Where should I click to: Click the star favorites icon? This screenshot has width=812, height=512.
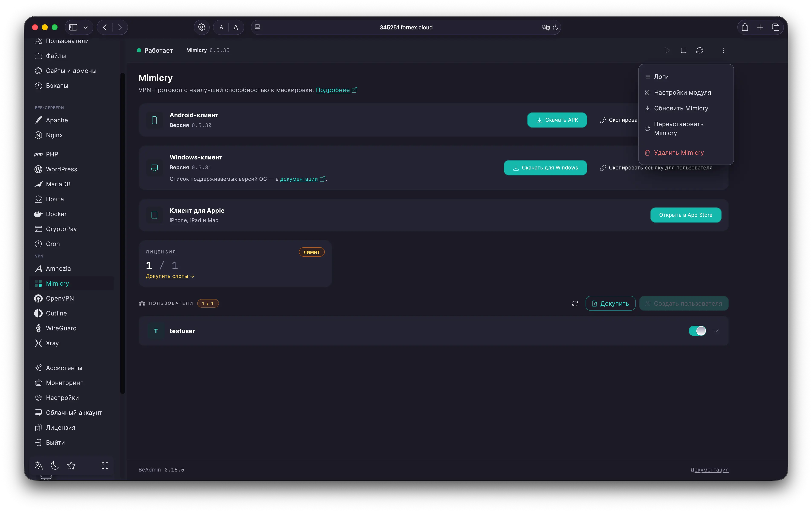71,466
